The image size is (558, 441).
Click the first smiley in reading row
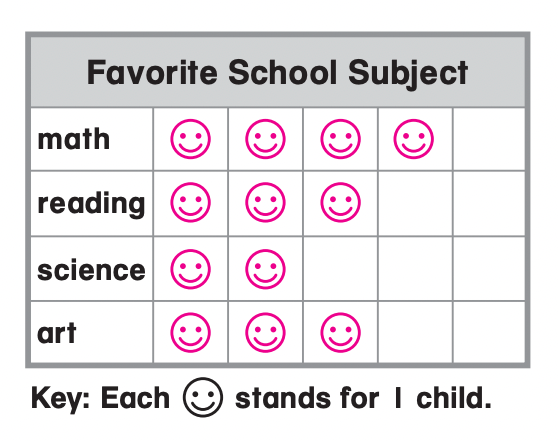coord(190,203)
